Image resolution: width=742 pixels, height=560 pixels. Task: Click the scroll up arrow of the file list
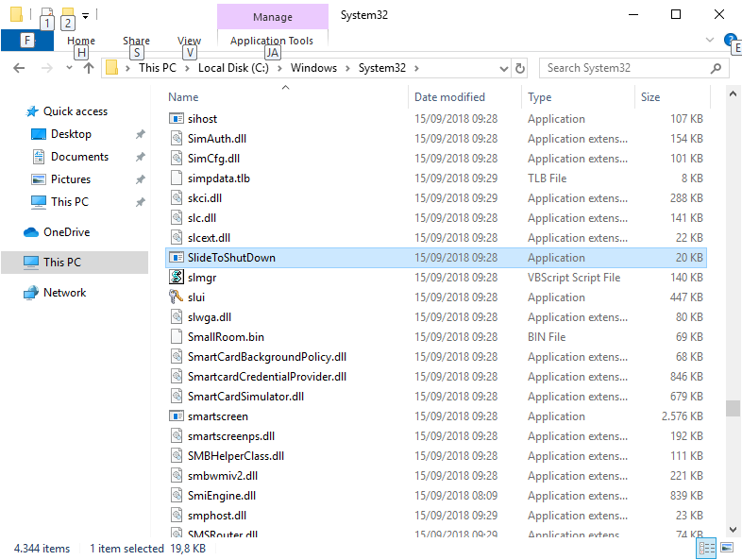coord(733,93)
